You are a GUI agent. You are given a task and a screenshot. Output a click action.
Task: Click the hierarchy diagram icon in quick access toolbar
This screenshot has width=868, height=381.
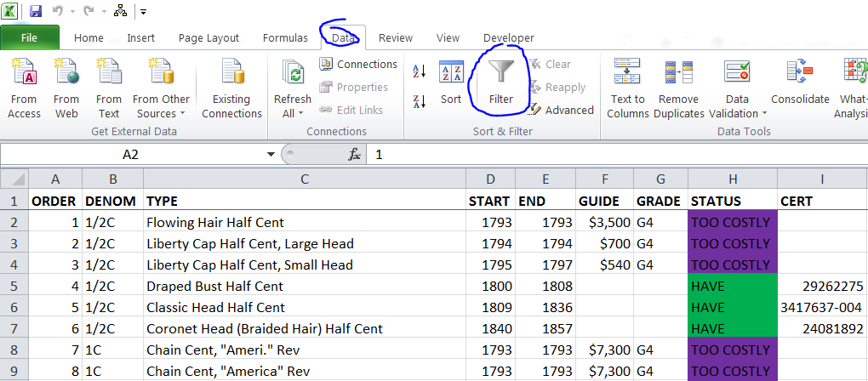tap(120, 10)
